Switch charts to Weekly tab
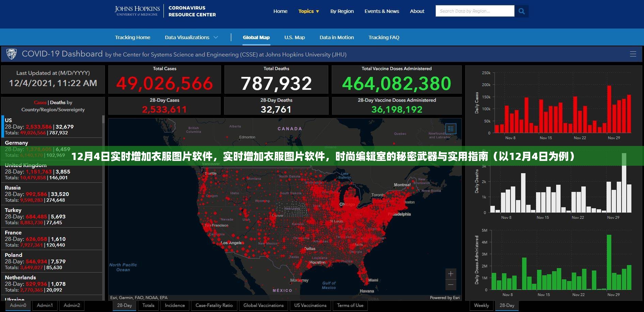This screenshot has width=644, height=312. tap(482, 306)
